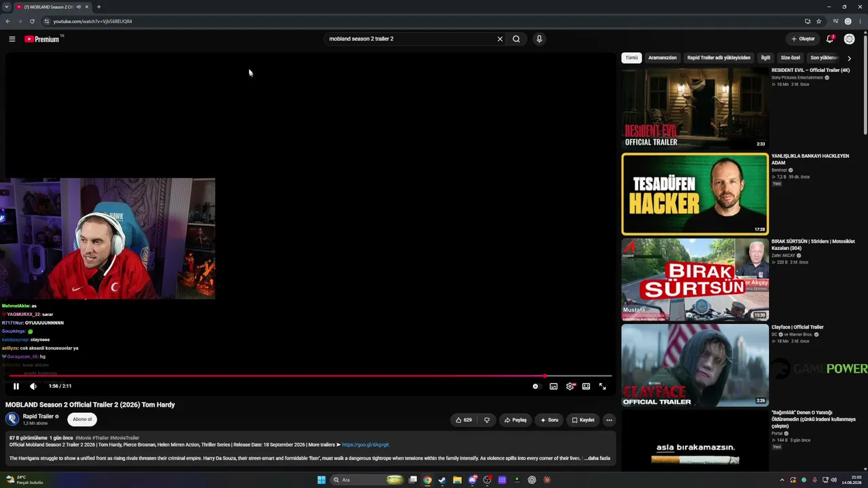This screenshot has width=868, height=488.
Task: Click the browser address bar URL
Action: [x=93, y=21]
